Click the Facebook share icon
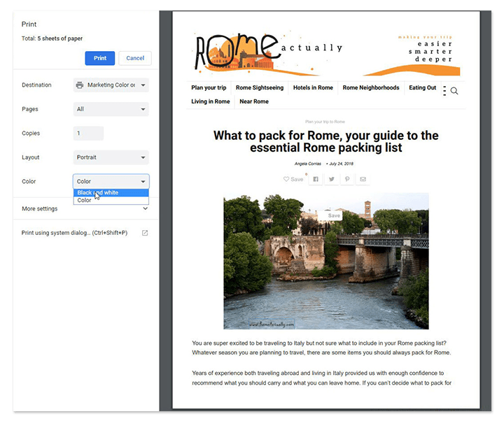Viewport: 504px width, 421px height. point(316,179)
